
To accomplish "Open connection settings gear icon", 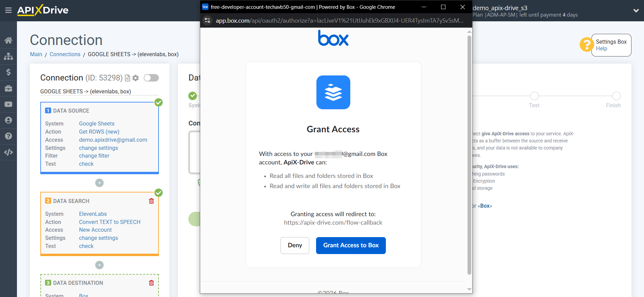I will [x=136, y=78].
